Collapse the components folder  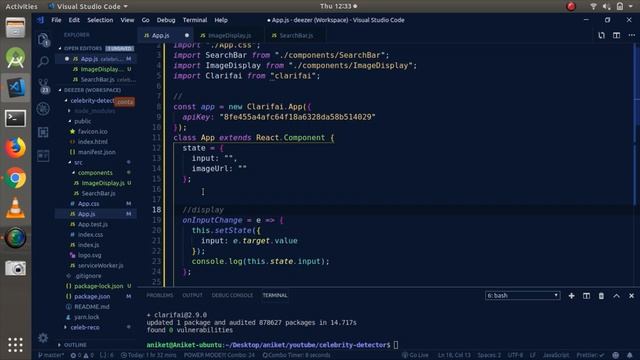tap(96, 173)
